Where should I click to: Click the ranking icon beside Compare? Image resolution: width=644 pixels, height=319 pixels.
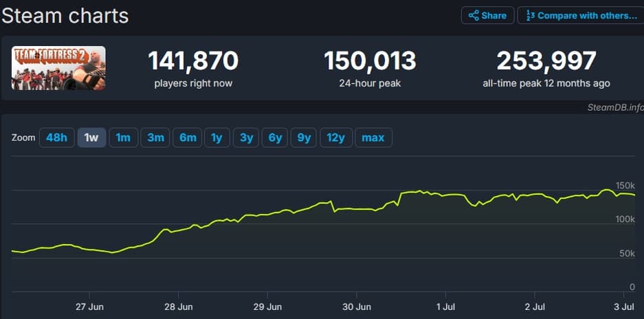tap(530, 16)
